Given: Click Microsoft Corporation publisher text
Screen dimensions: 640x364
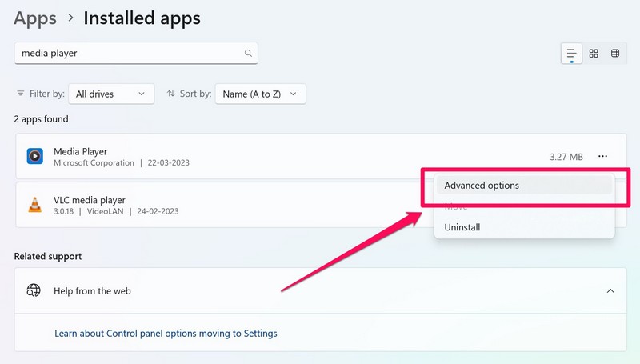Looking at the screenshot, I should tap(94, 163).
